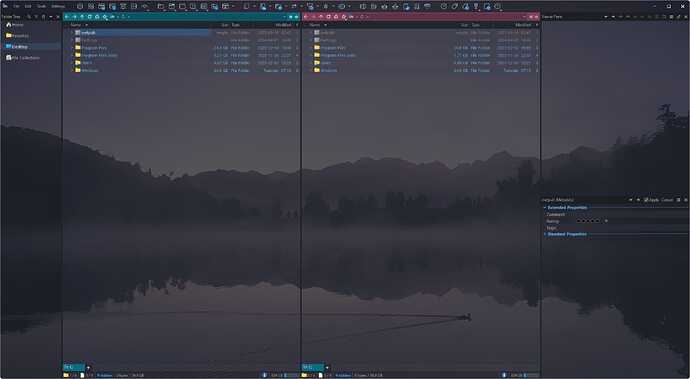Viewport: 690px width, 379px height.
Task: Click home icon in left pane toolbar
Action: tap(97, 17)
